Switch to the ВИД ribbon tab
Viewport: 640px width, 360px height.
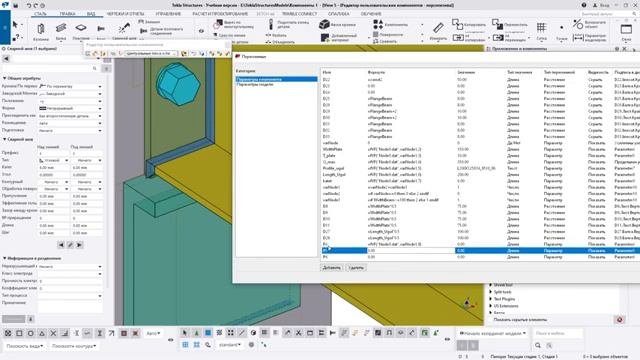91,14
